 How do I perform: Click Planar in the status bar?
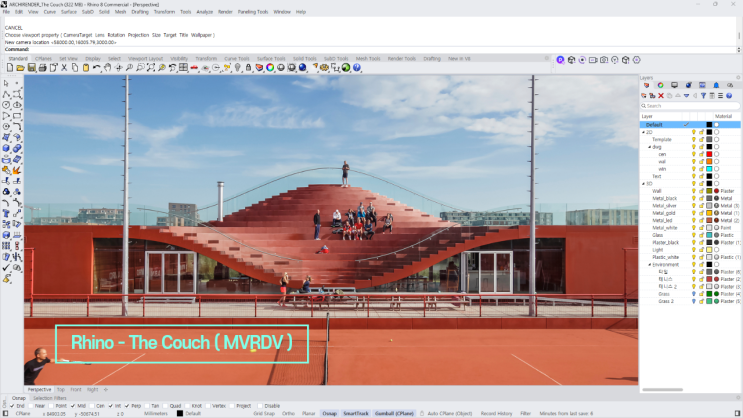tap(308, 413)
